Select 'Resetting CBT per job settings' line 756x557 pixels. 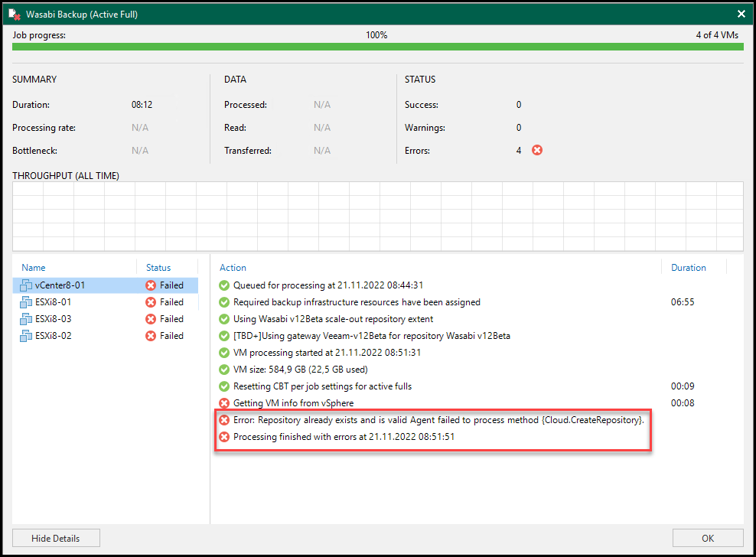pos(323,387)
